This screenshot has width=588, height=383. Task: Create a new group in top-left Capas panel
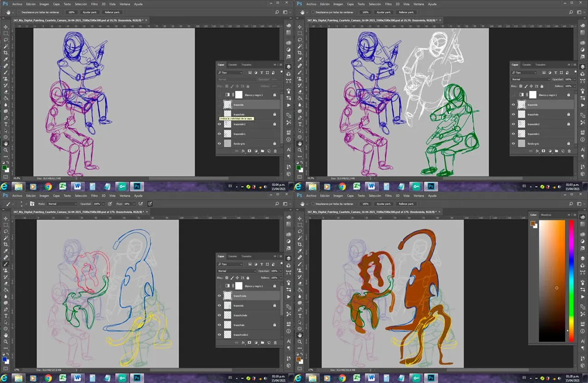point(262,151)
